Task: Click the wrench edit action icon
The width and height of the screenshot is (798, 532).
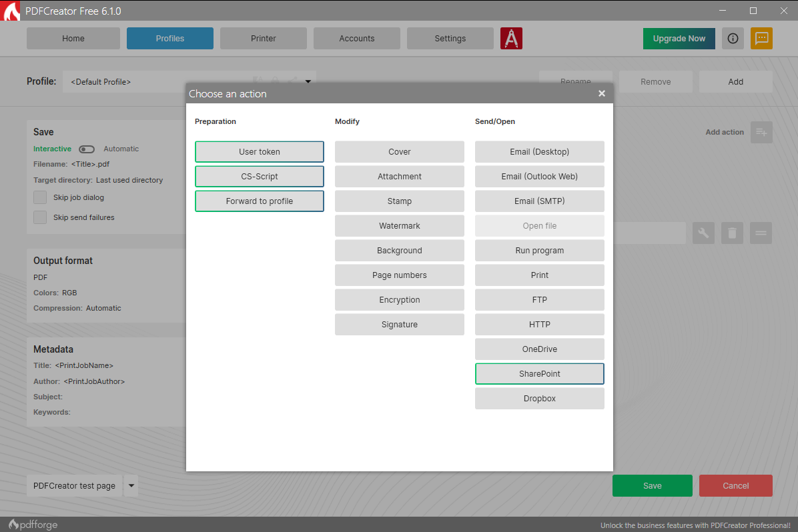Action: pyautogui.click(x=703, y=233)
